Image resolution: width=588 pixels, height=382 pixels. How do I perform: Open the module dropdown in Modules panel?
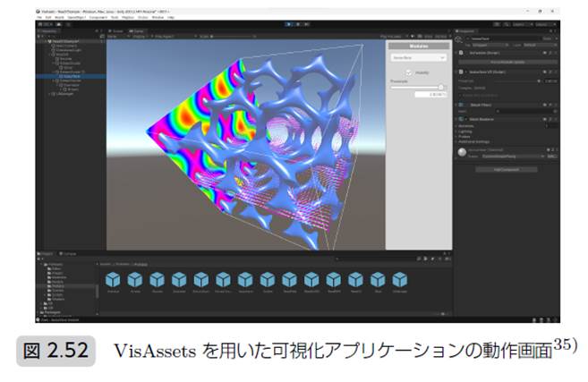[x=419, y=55]
